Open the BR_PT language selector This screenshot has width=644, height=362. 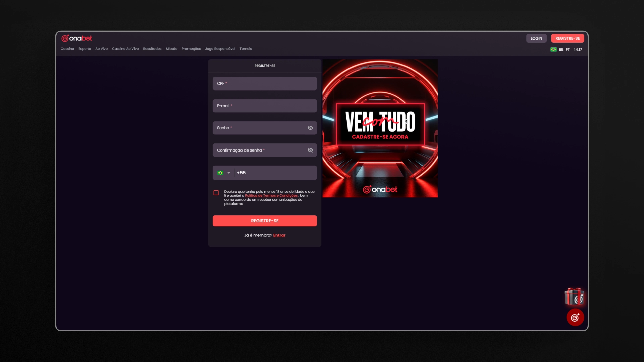pyautogui.click(x=564, y=49)
